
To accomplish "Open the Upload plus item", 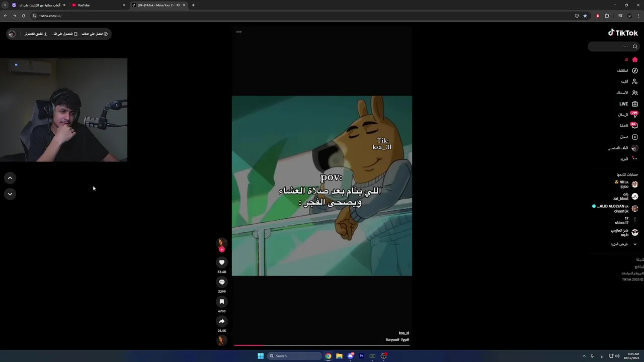I will click(x=629, y=137).
